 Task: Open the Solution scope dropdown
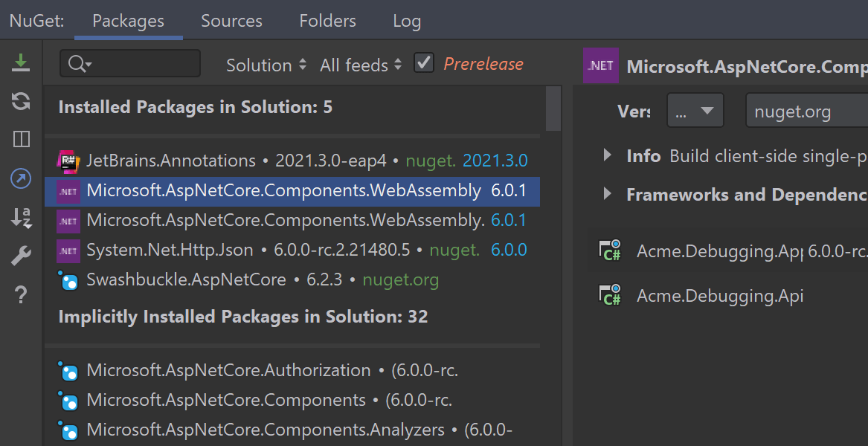pos(266,65)
